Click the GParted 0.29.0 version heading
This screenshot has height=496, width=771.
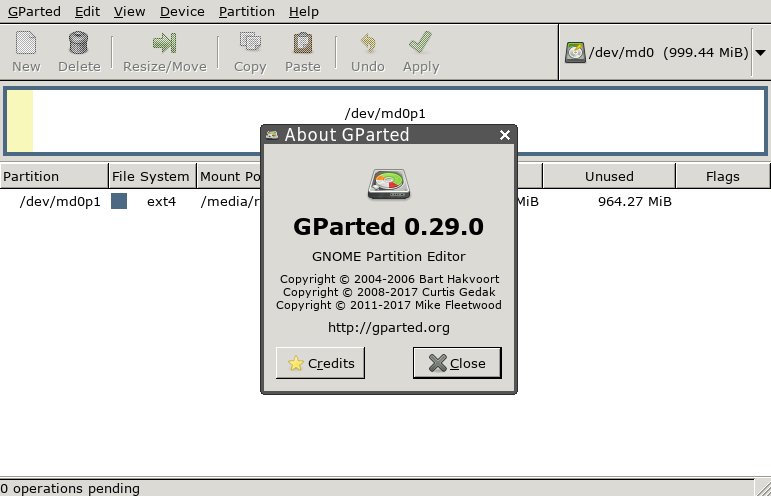tap(388, 227)
